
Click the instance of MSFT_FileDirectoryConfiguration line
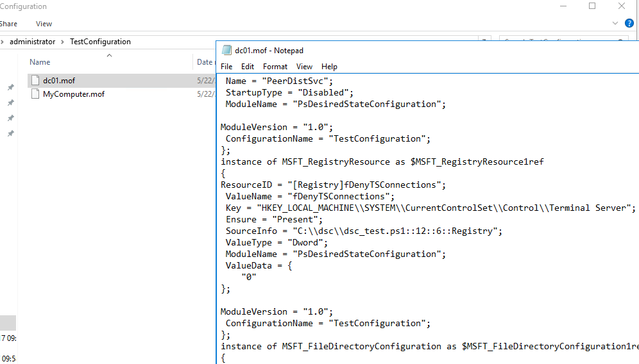point(430,346)
